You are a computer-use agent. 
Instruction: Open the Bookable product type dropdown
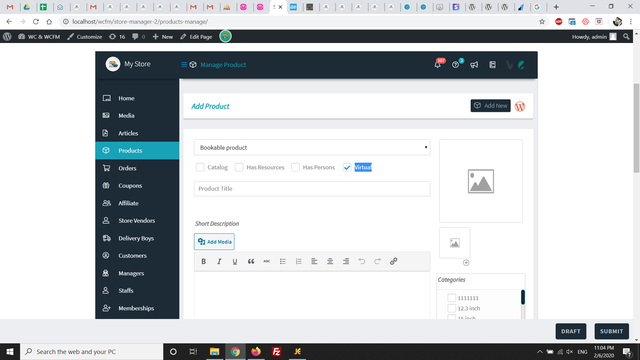pos(312,147)
